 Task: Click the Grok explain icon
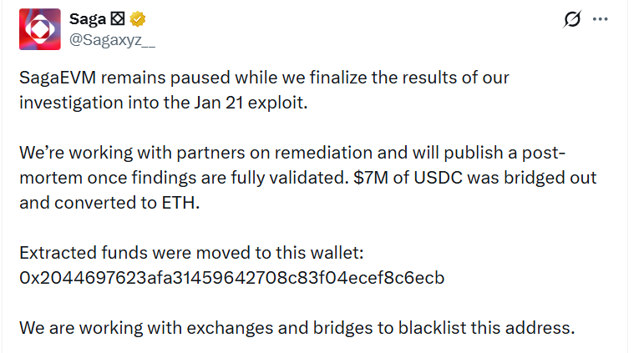pyautogui.click(x=572, y=20)
